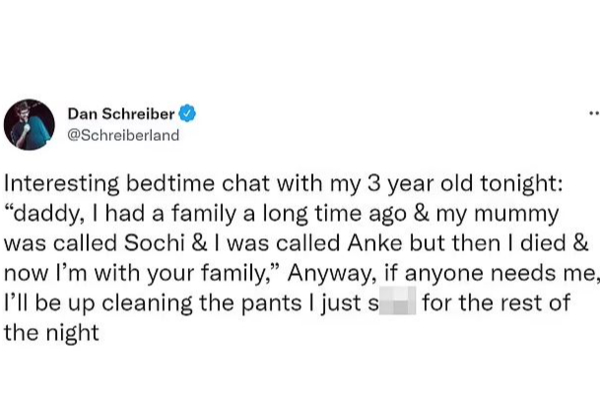Open Dan Schreiber's profile picture
The image size is (600, 400).
29,124
